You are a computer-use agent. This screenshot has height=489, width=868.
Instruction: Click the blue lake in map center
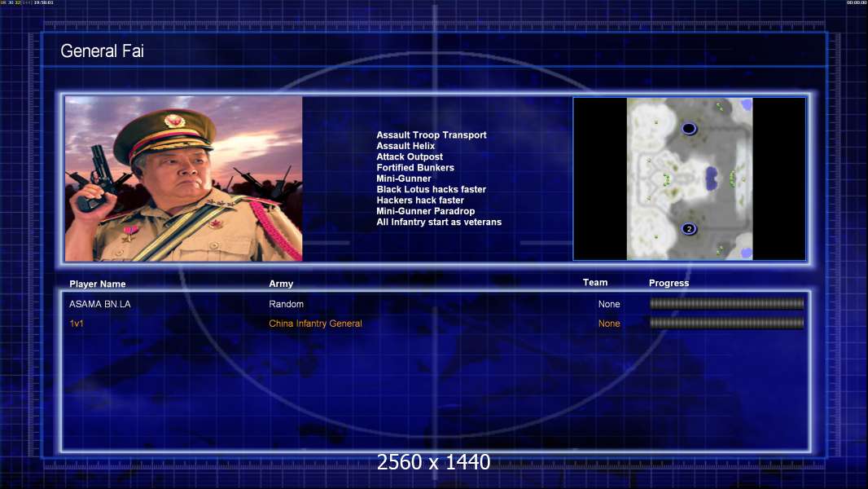(x=712, y=178)
